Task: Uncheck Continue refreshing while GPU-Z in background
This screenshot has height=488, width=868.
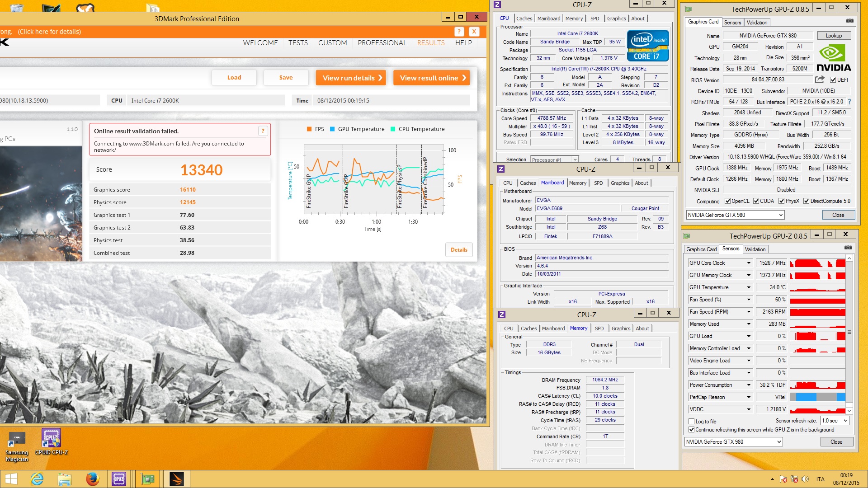Action: tap(691, 430)
